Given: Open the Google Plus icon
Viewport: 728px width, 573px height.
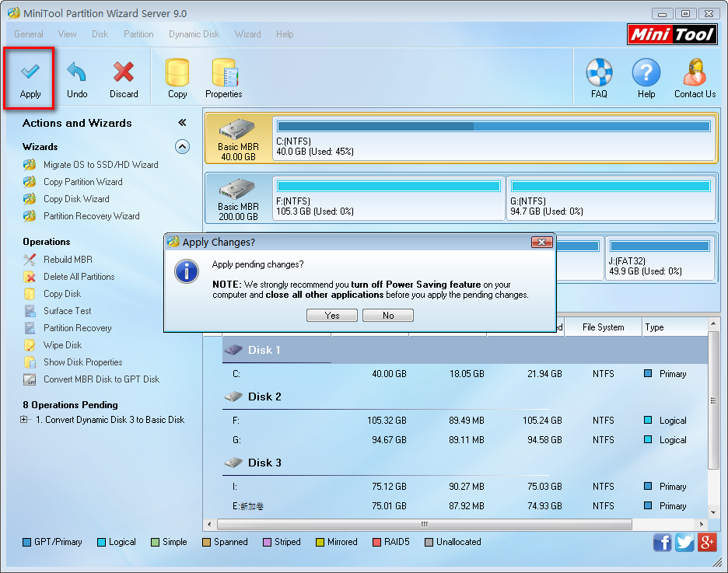Looking at the screenshot, I should coord(707,542).
